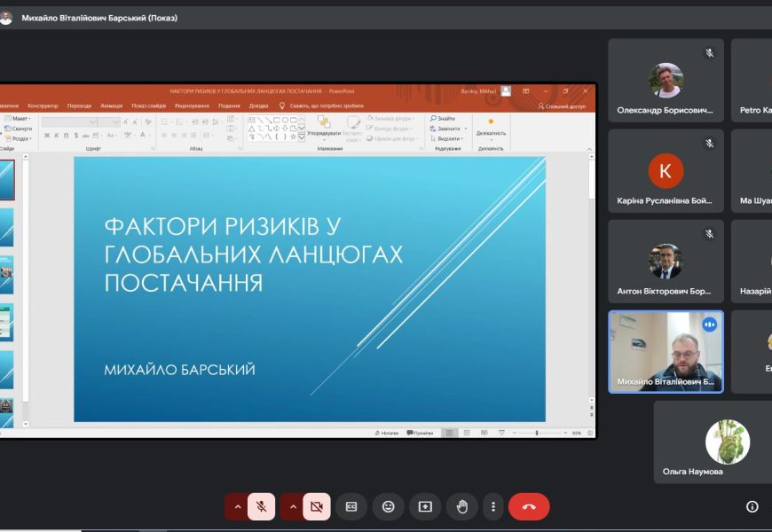Image resolution: width=772 pixels, height=532 pixels.
Task: Switch to the Анімація ribbon tab
Action: pos(112,106)
